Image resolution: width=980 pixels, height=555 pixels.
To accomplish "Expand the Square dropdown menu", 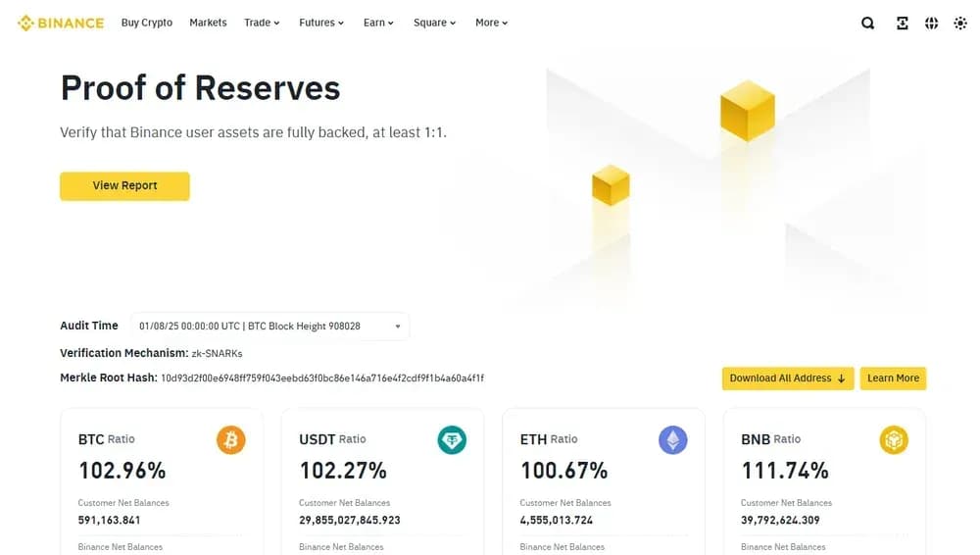I will [x=434, y=23].
